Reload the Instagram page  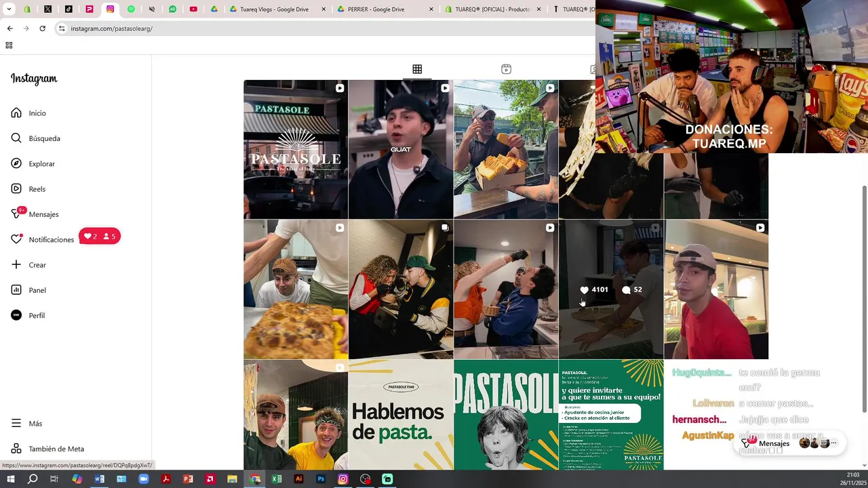tap(42, 28)
